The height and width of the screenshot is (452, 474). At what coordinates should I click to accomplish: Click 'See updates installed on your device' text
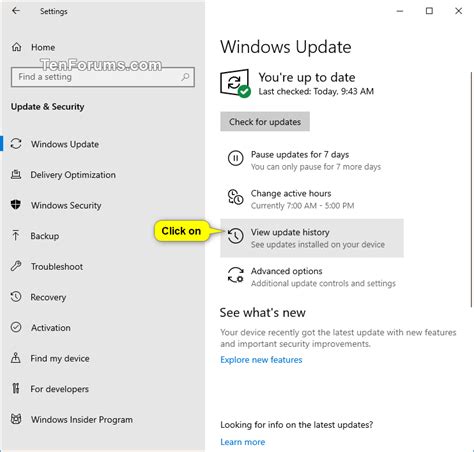click(318, 245)
